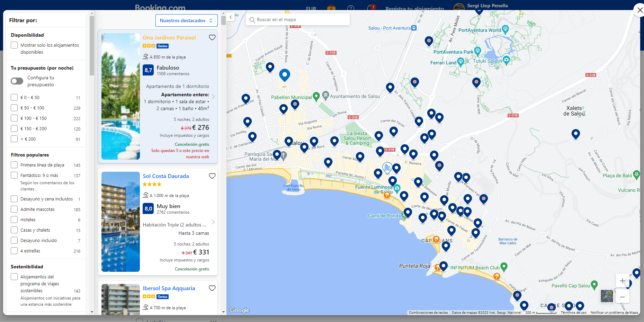Open 'Términos de uso' map link
Screen dimensions: 644x322
[573, 312]
